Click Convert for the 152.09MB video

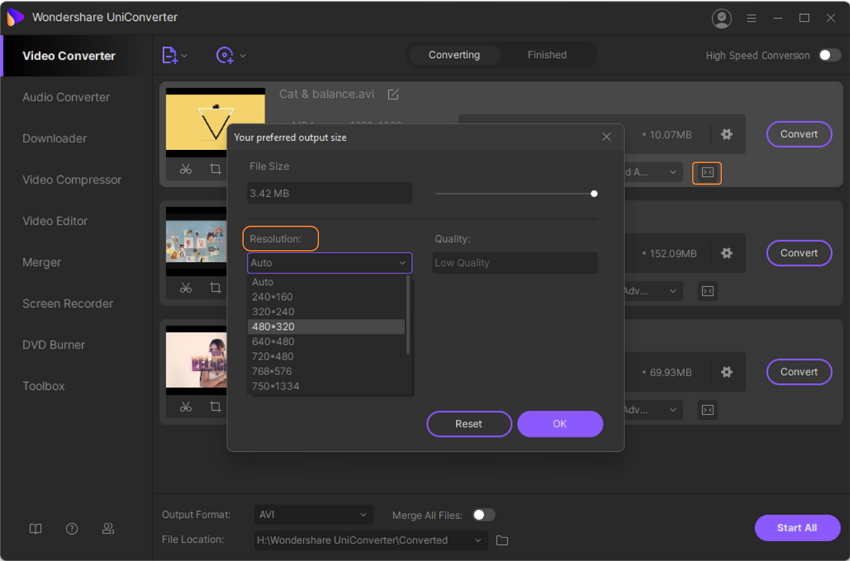(799, 253)
